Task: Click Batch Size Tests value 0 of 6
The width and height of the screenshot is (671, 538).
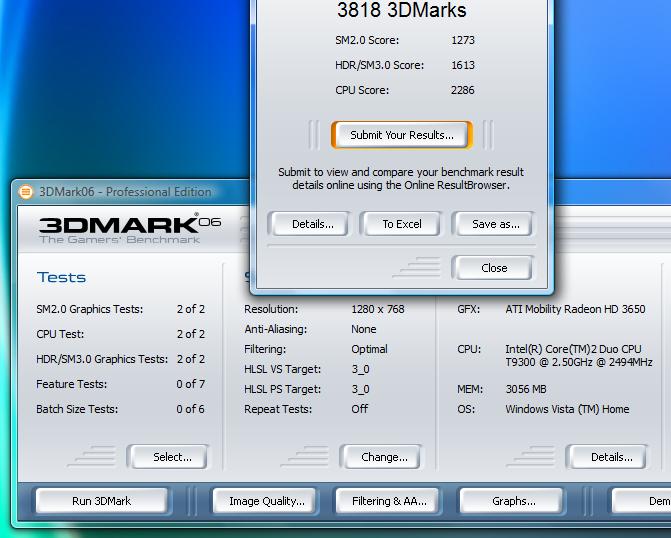Action: tap(190, 409)
